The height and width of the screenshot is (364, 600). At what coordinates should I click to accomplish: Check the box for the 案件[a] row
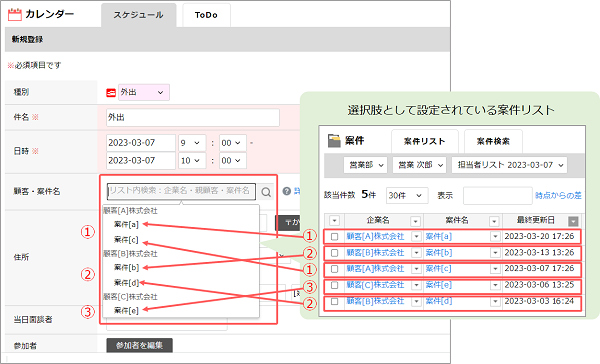pyautogui.click(x=334, y=237)
